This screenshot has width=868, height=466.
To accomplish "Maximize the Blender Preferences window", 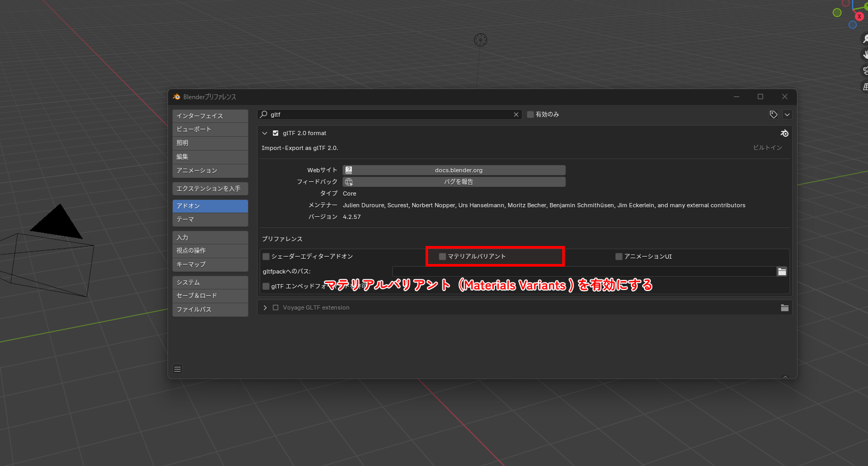I will click(760, 97).
